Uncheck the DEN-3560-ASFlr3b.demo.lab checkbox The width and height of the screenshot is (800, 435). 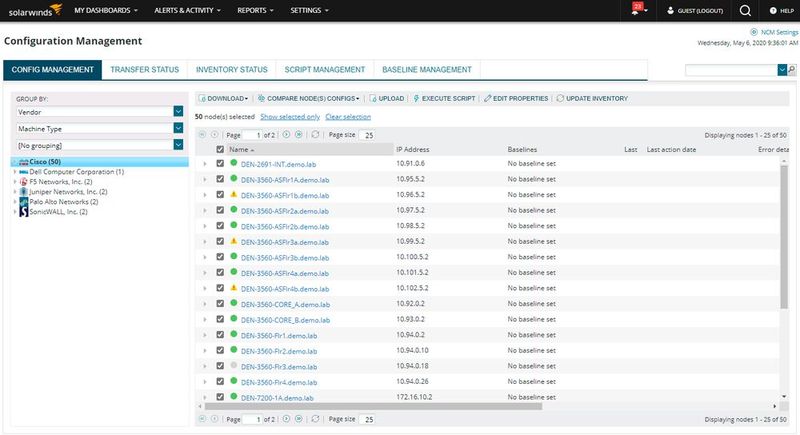tap(220, 257)
